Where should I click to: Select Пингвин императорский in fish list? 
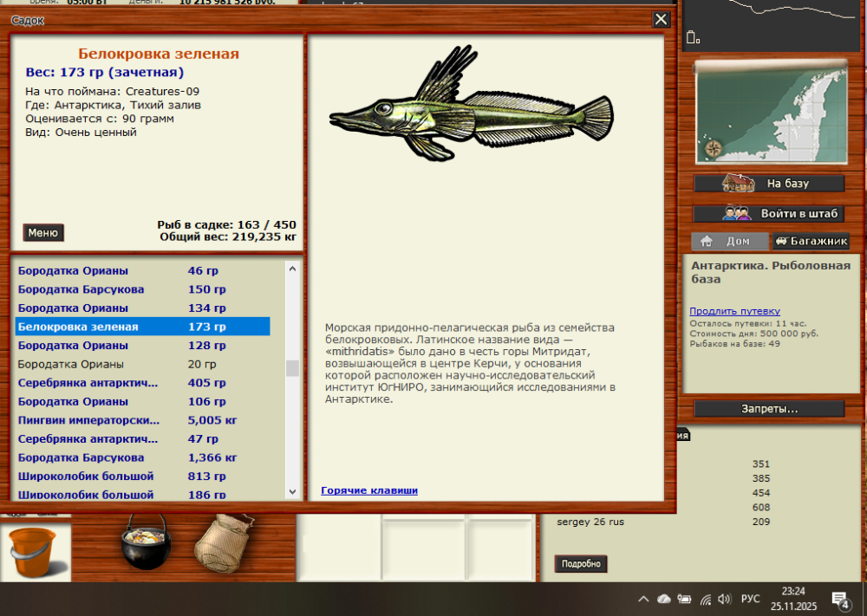pyautogui.click(x=88, y=420)
